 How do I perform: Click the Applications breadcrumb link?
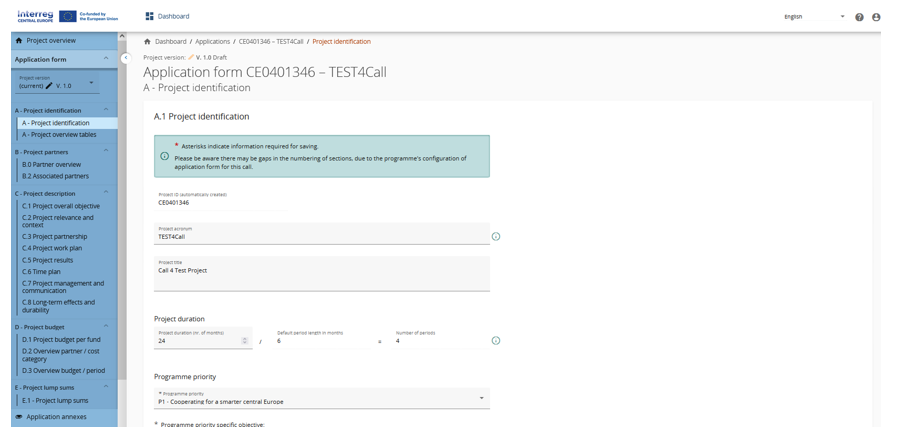click(212, 42)
